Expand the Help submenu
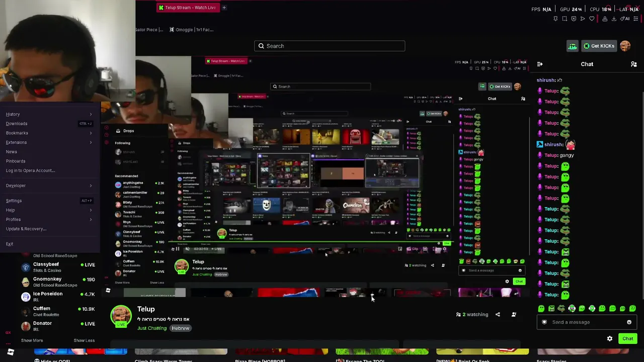This screenshot has width=644, height=362. [x=49, y=210]
